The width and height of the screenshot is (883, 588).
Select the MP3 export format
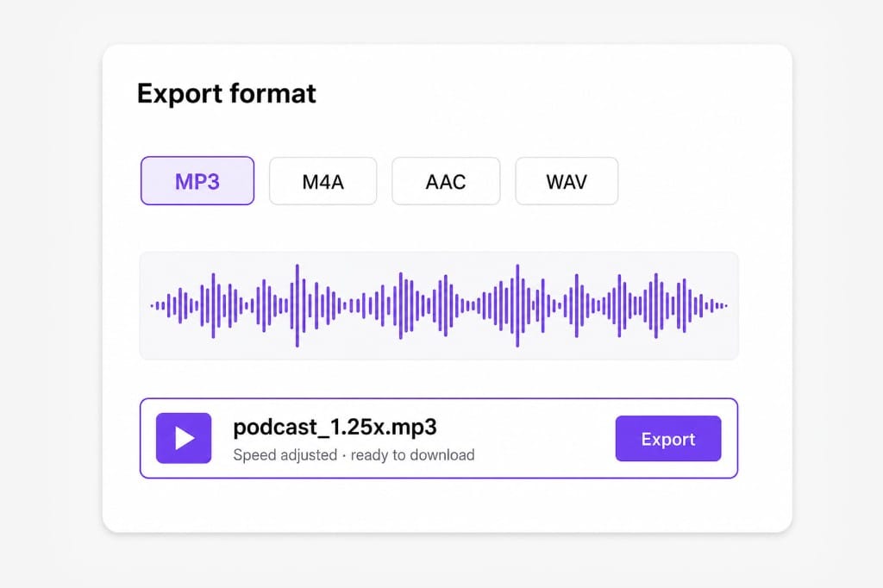pos(197,181)
